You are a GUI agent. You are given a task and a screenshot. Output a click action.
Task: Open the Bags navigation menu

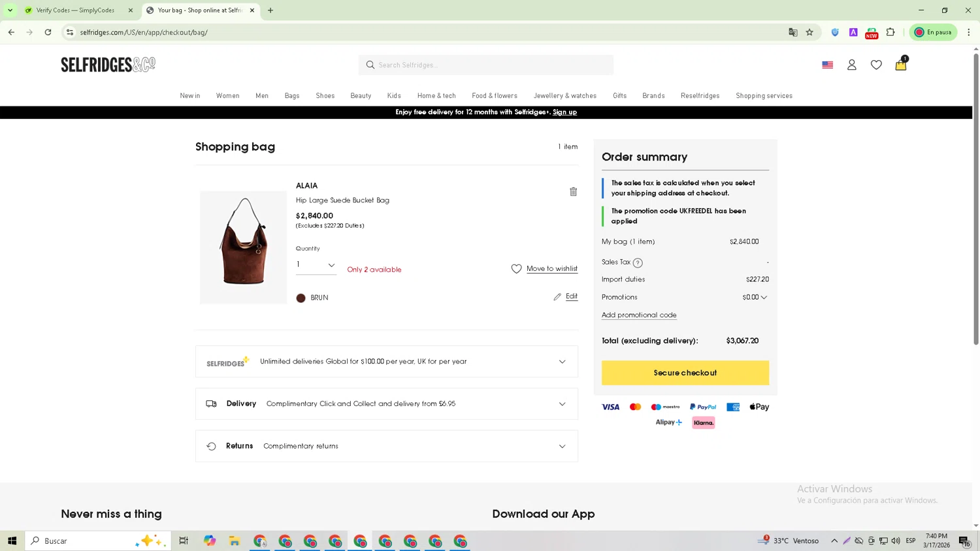tap(292, 96)
